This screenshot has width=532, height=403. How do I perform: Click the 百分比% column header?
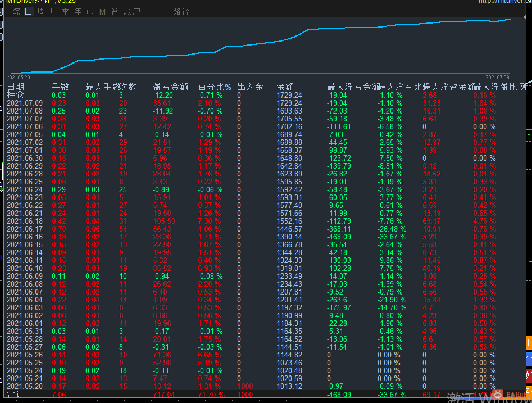[215, 87]
